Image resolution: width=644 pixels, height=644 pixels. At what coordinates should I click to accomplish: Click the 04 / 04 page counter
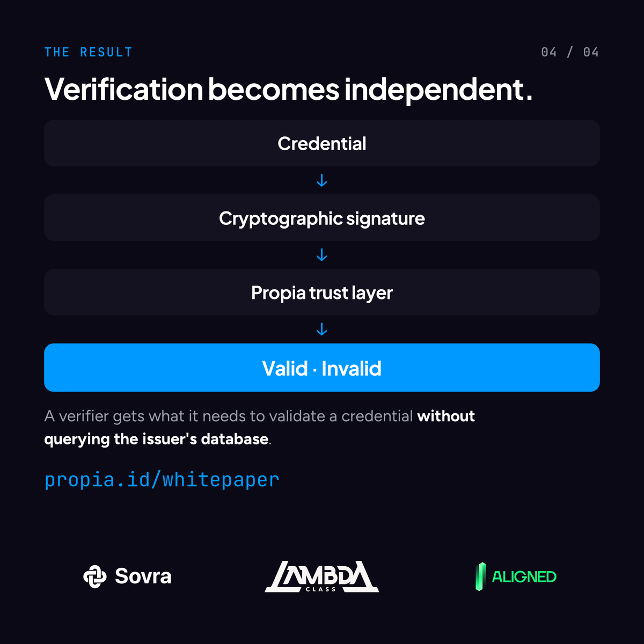570,52
